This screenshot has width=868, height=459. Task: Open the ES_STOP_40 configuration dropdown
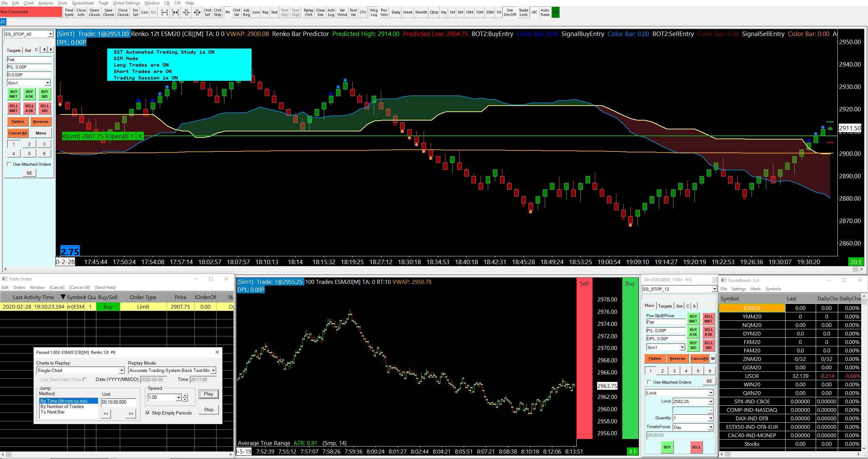[x=51, y=34]
